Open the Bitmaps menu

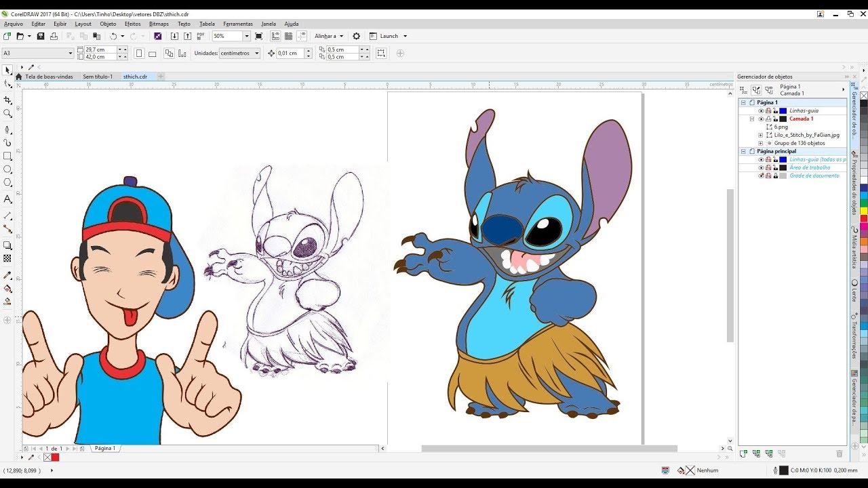[x=159, y=24]
